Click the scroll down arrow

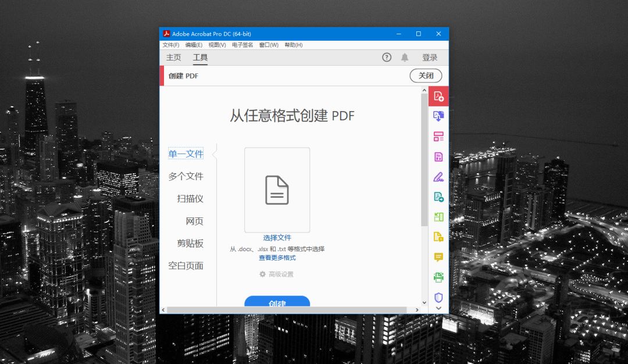(424, 303)
